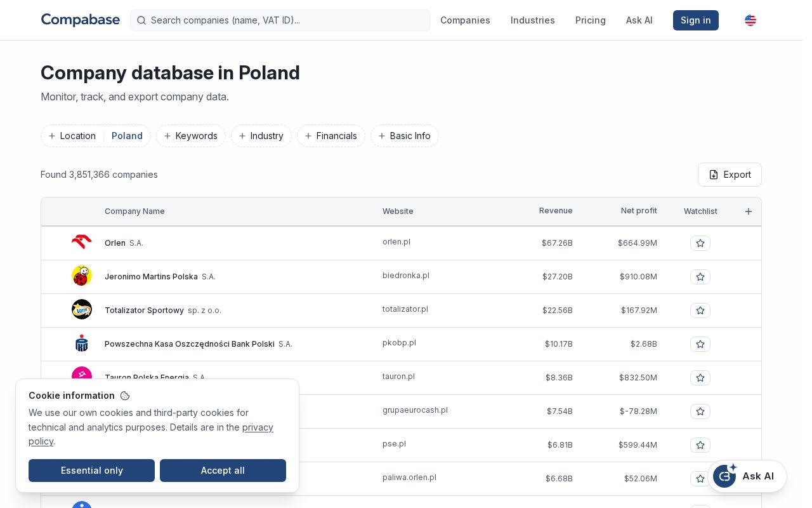Image resolution: width=812 pixels, height=508 pixels.
Task: Star Jeronimo Martins Polska for watchlist
Action: click(700, 277)
